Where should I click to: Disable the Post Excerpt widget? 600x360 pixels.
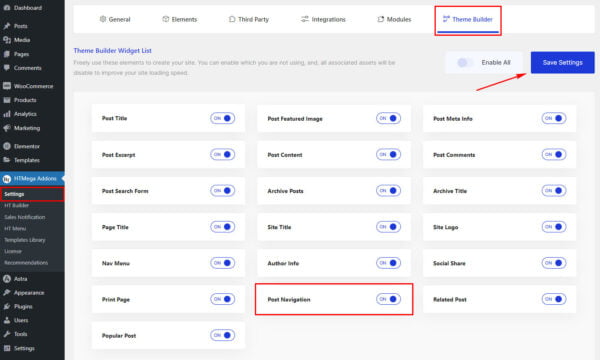coord(222,155)
